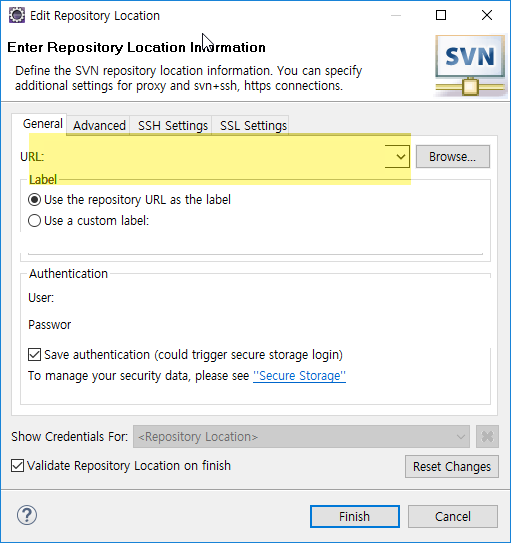Open the Advanced tab
The image size is (511, 543).
coord(99,125)
